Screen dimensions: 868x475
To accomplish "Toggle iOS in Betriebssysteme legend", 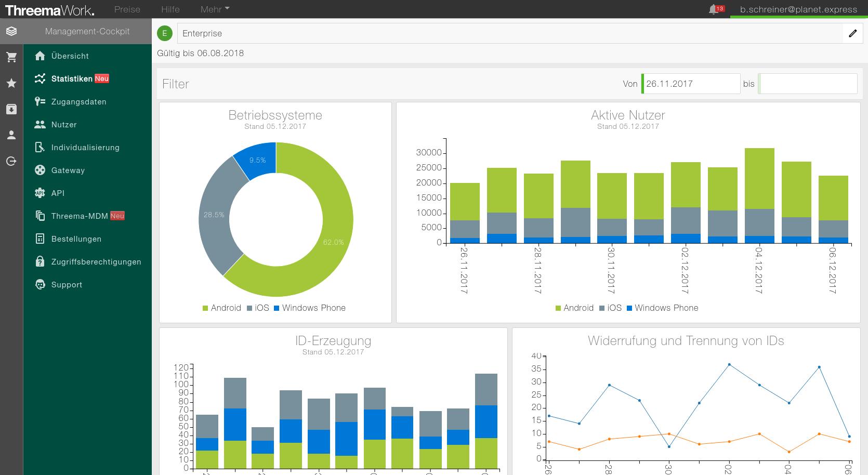I will pyautogui.click(x=258, y=308).
